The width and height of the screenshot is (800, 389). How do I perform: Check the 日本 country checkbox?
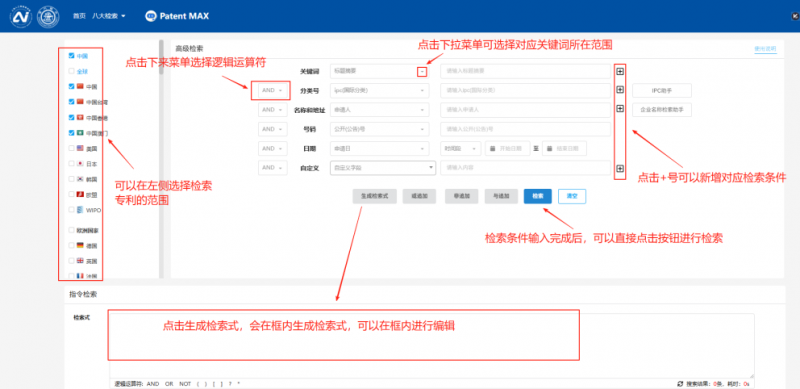tap(71, 164)
